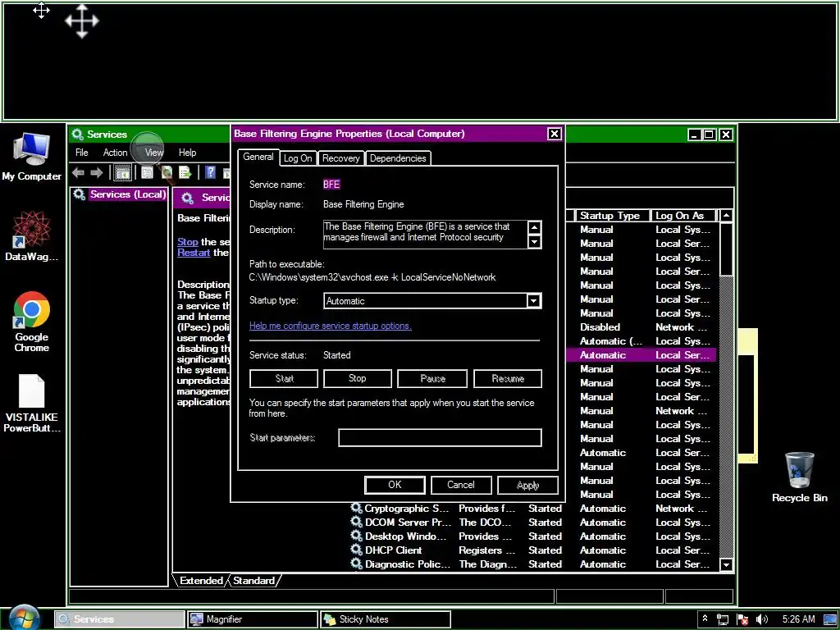Click the services list scrollbar thumb
The image size is (840, 630).
pyautogui.click(x=726, y=249)
